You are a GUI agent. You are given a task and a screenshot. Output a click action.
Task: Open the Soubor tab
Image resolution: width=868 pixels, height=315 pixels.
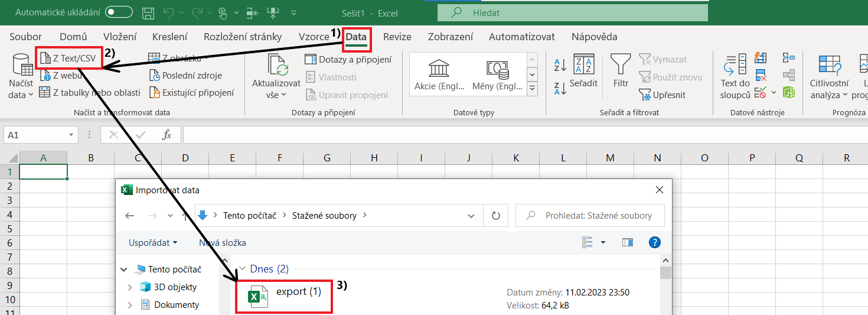pyautogui.click(x=26, y=37)
